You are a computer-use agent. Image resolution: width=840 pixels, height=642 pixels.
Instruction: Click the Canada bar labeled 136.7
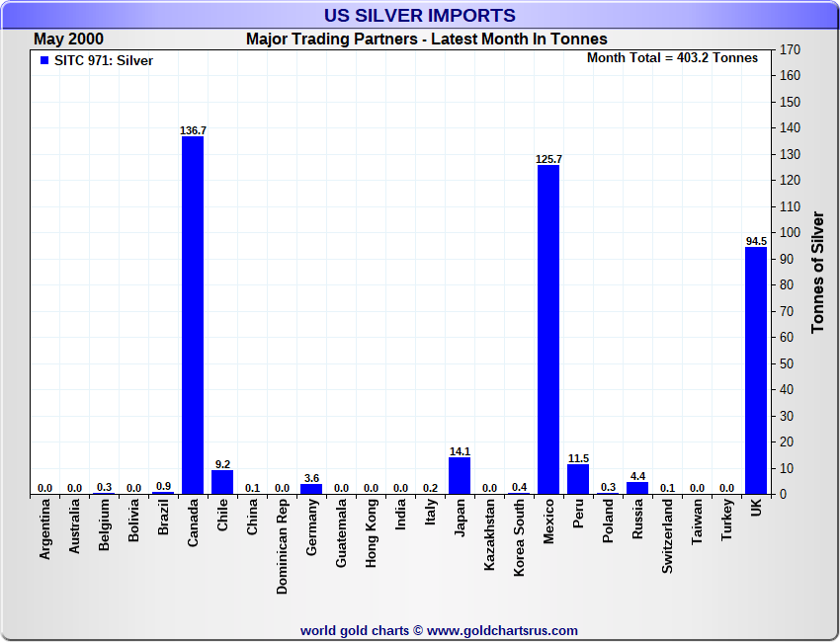[193, 315]
